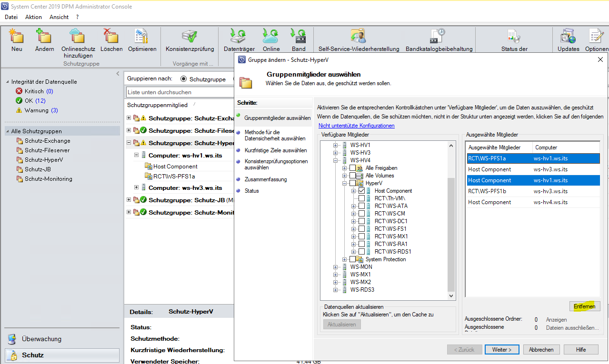
Task: Click Schutz-Monitoring folder icon in sidebar
Action: (x=20, y=179)
